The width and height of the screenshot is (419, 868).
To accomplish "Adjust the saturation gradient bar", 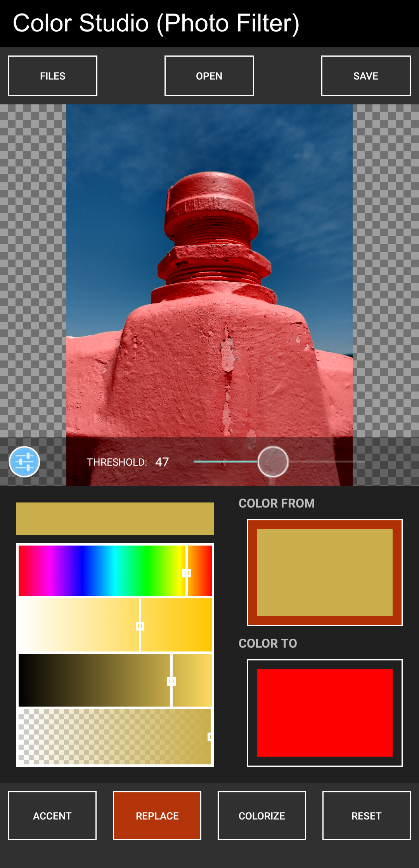I will (x=115, y=625).
